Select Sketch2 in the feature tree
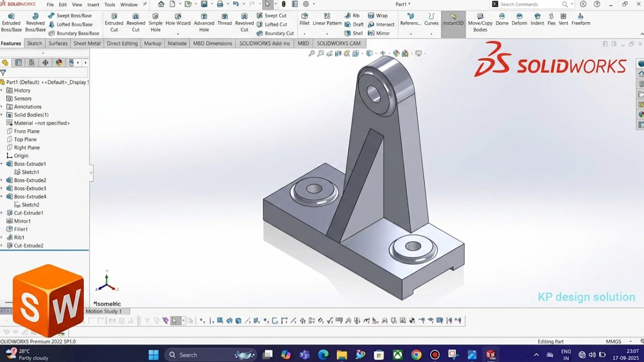The width and height of the screenshot is (644, 362). tap(30, 205)
